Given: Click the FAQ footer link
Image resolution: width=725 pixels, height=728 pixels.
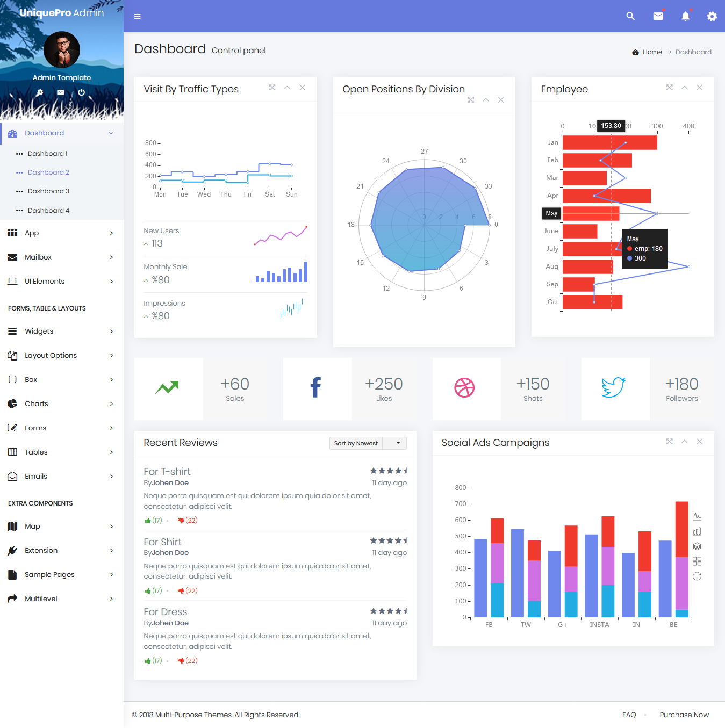Looking at the screenshot, I should 629,715.
